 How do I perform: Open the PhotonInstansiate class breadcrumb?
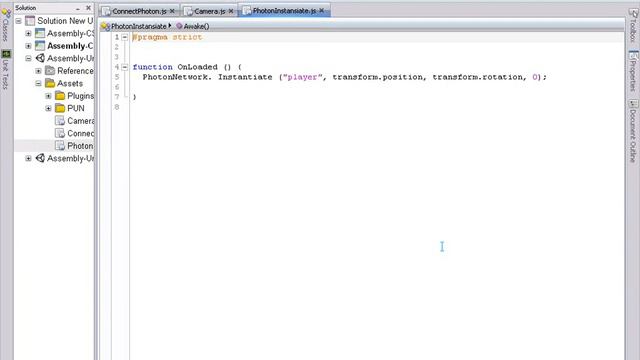(139, 26)
